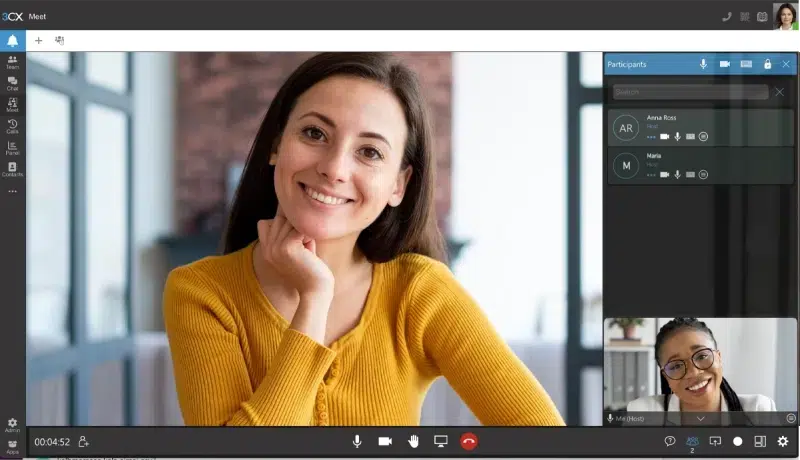Click the plus button to add new
The height and width of the screenshot is (460, 800).
point(39,41)
